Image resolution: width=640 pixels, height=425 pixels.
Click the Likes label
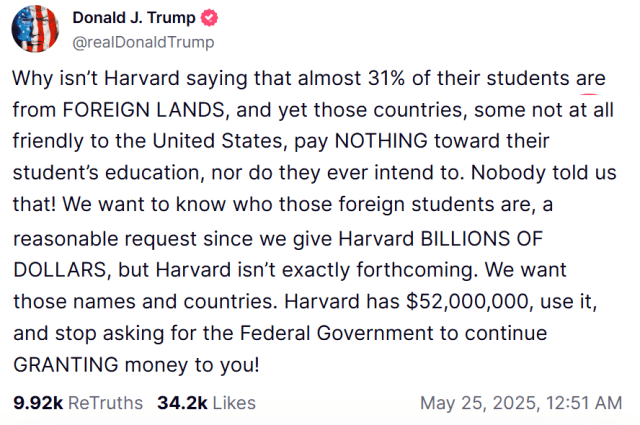tap(234, 403)
